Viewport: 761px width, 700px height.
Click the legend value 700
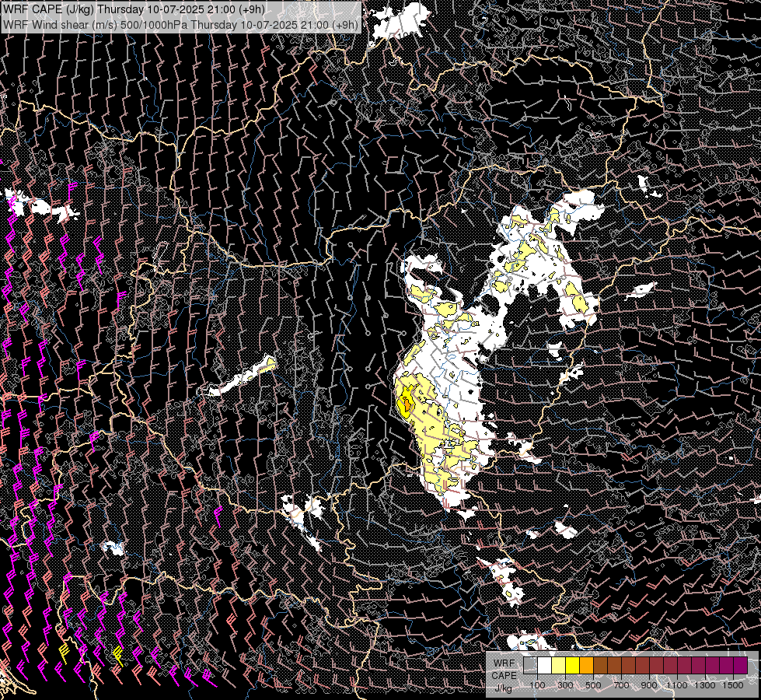tap(621, 685)
